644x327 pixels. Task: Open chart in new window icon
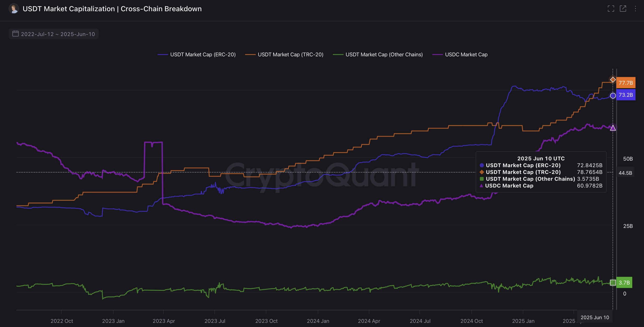(623, 9)
